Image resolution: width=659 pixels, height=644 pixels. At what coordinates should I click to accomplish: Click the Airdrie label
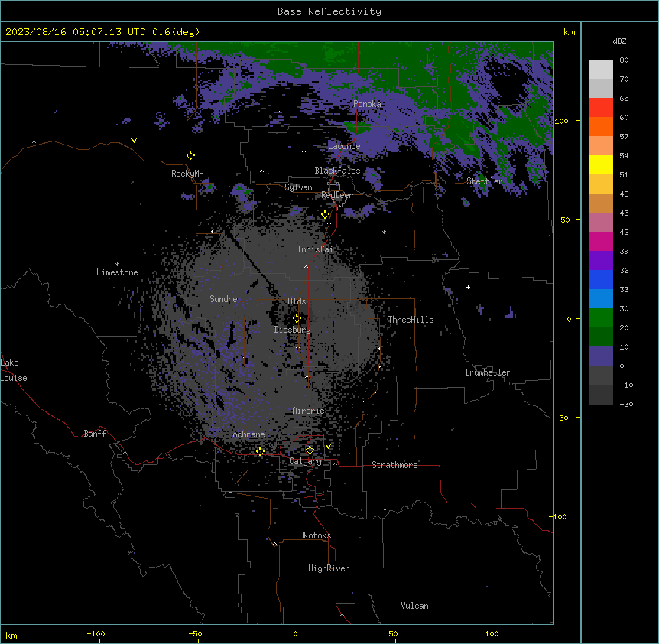pyautogui.click(x=309, y=411)
